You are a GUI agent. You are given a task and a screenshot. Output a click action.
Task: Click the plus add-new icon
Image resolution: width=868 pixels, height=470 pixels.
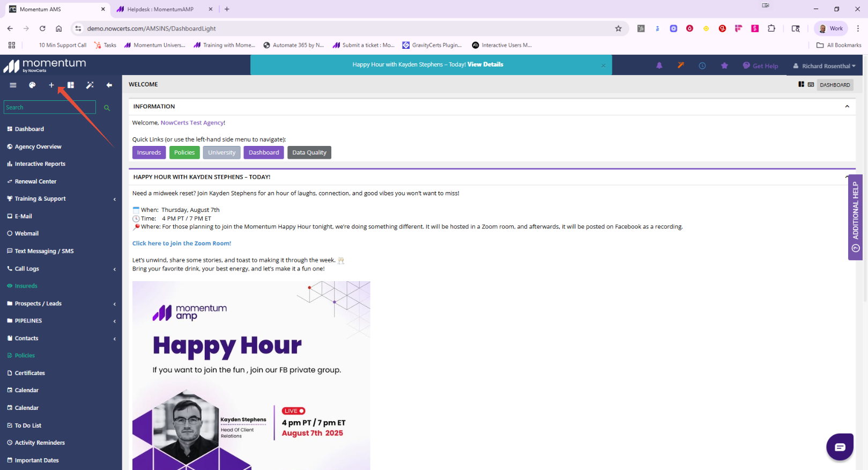(51, 85)
